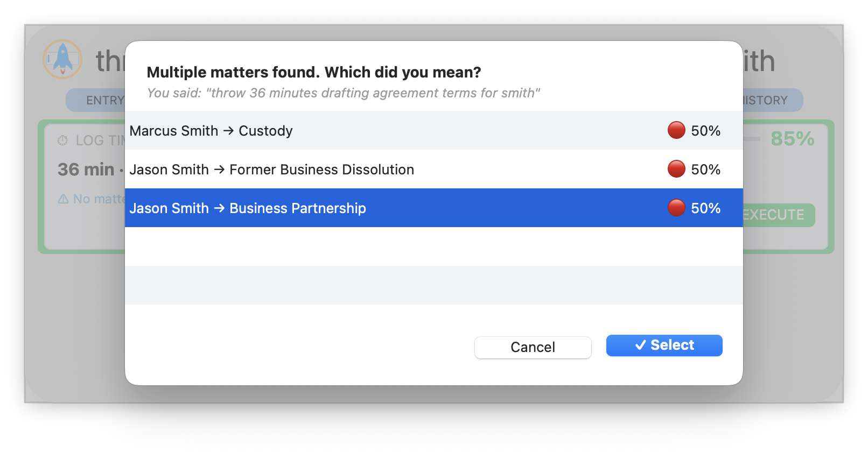Viewport: 868px width, 465px height.
Task: Select the Jason Smith → Former Business Dissolution matter
Action: (323, 169)
